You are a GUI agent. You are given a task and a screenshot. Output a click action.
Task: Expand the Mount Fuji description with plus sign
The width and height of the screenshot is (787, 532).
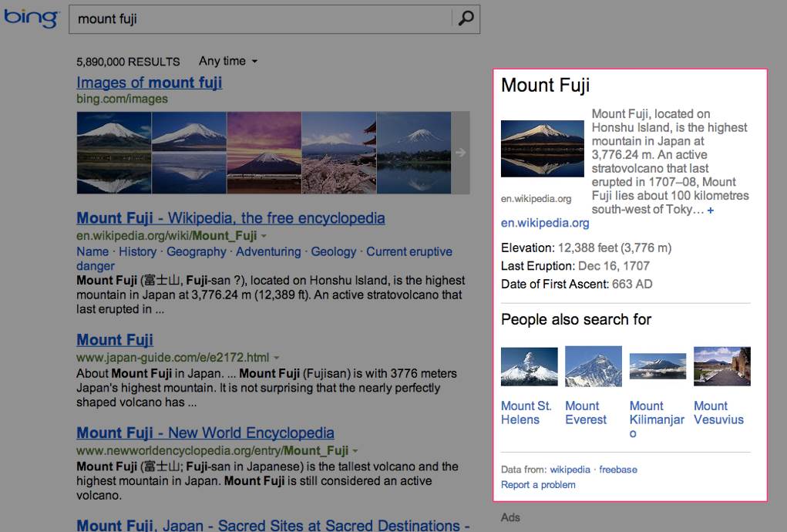(710, 210)
